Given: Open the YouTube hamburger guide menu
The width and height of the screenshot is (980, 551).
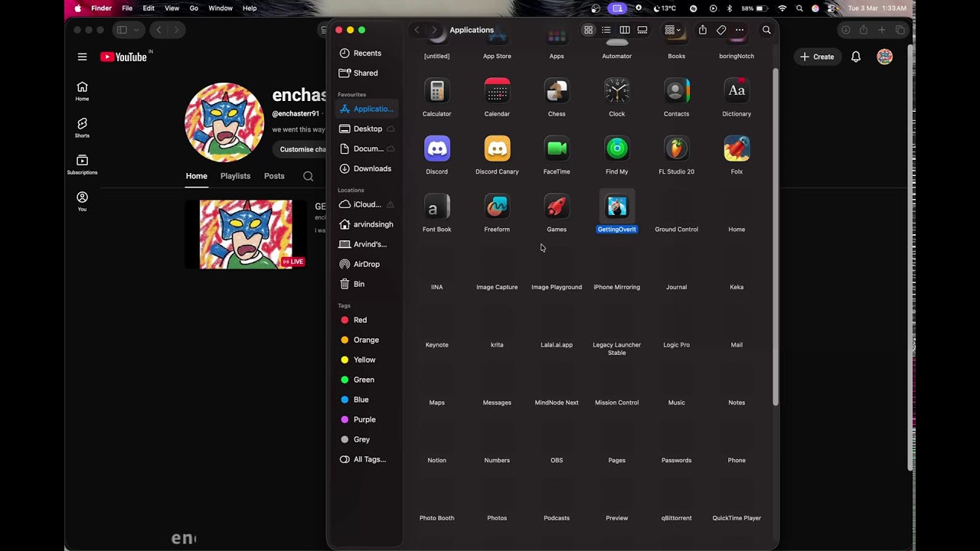Looking at the screenshot, I should pyautogui.click(x=82, y=57).
